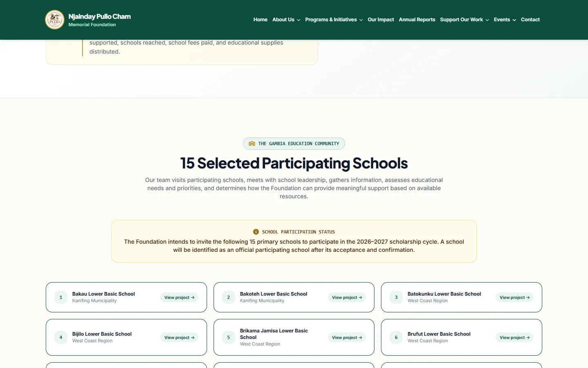Image resolution: width=588 pixels, height=368 pixels.
Task: Click number 1 badge on Bakau school card
Action: point(61,297)
